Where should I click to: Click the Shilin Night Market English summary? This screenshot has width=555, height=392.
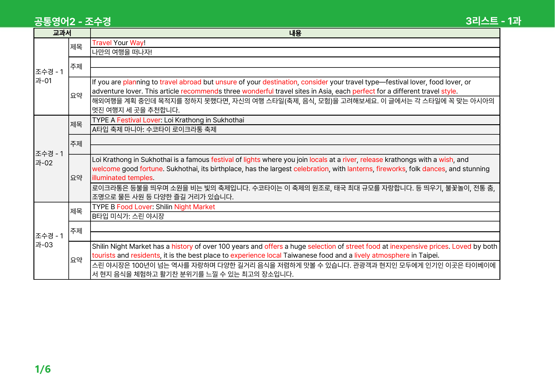click(295, 251)
